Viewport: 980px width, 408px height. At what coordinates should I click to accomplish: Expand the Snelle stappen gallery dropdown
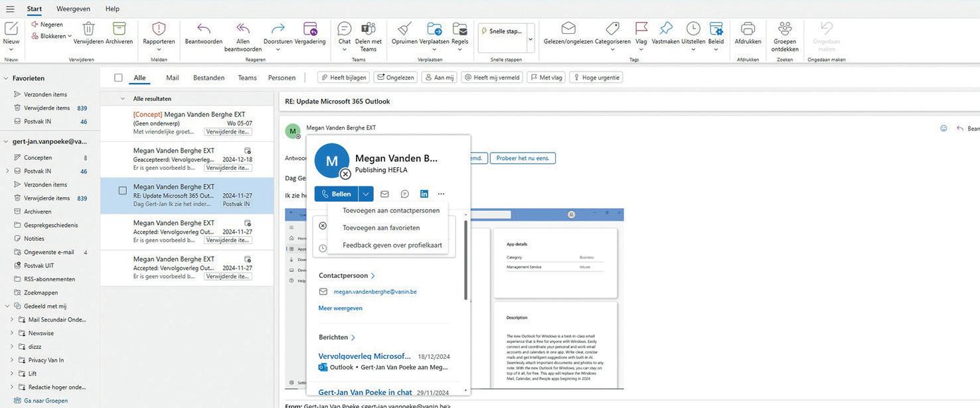pyautogui.click(x=531, y=39)
